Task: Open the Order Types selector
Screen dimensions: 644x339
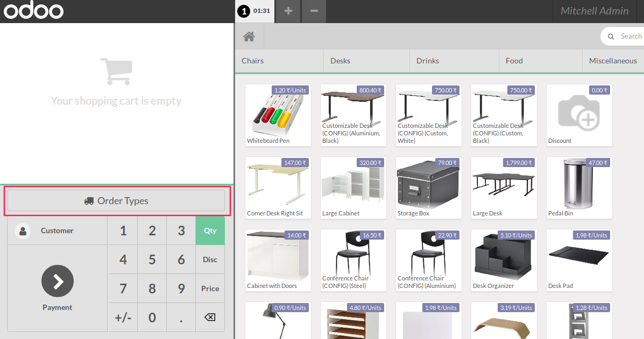Action: 116,200
